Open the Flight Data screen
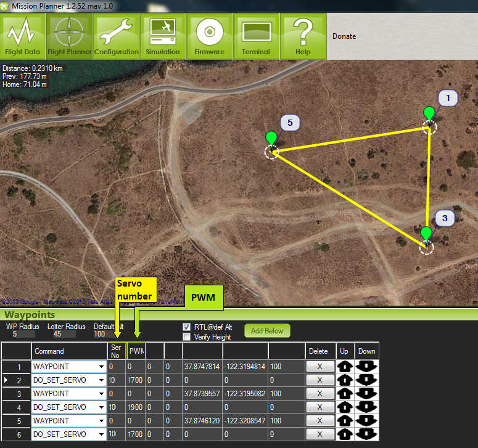 23,36
